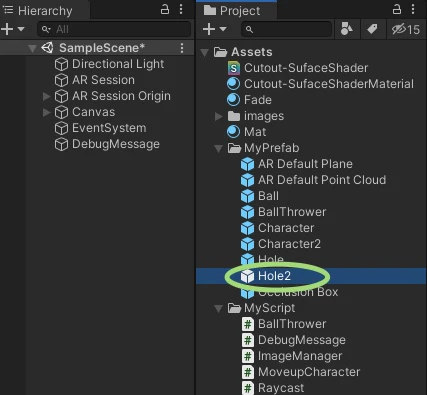Select Directional Light cube icon
This screenshot has height=395, width=427.
point(61,64)
